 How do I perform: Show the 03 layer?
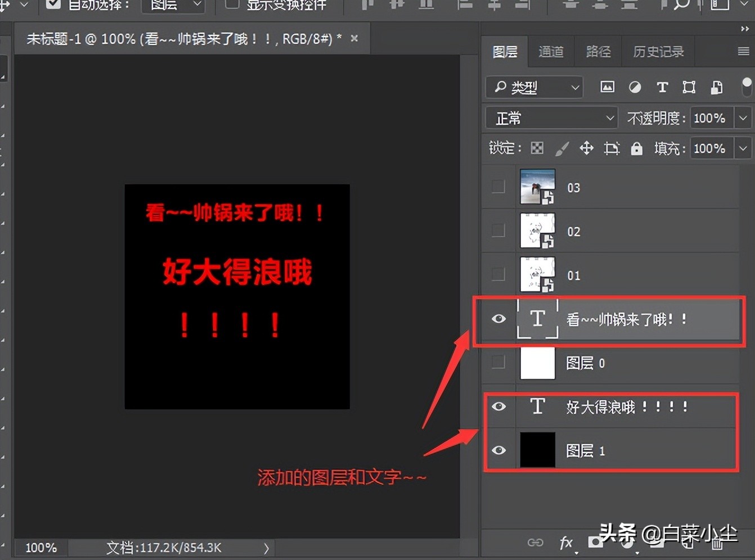pos(498,186)
